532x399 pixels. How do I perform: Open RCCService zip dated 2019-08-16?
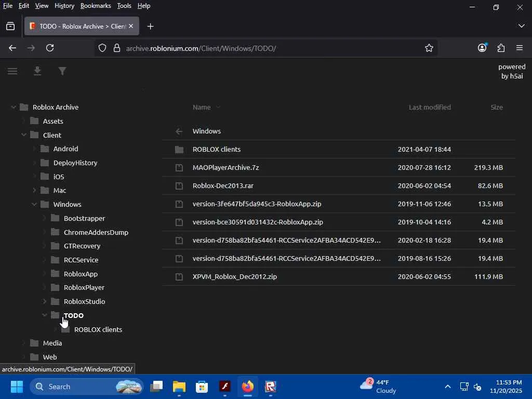287,259
